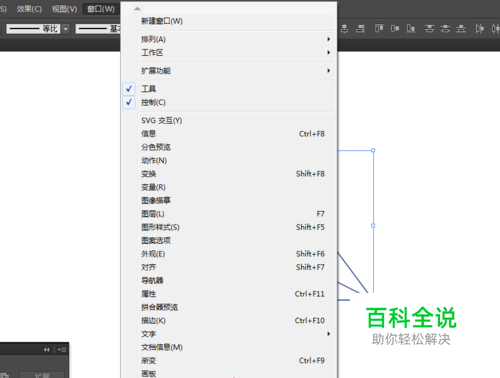Viewport: 500px width, 378px height.
Task: Open the 属性 panel
Action: 230,294
